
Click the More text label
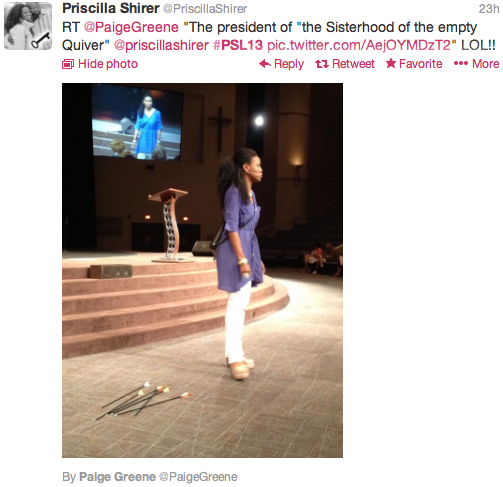486,63
